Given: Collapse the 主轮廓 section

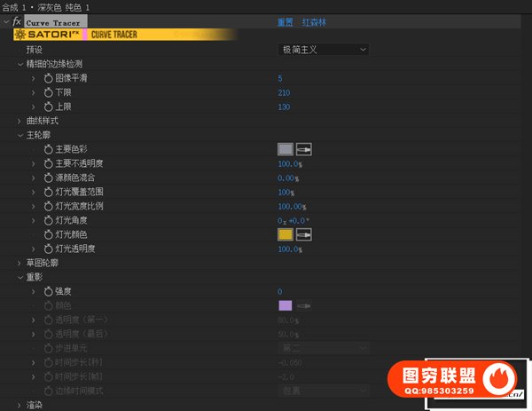Looking at the screenshot, I should pyautogui.click(x=20, y=135).
